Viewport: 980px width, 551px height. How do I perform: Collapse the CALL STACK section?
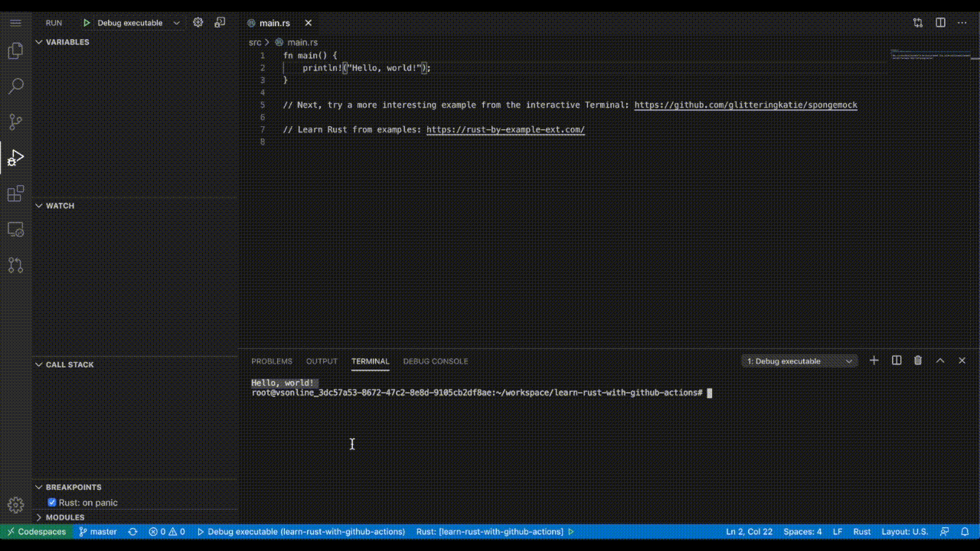click(40, 365)
